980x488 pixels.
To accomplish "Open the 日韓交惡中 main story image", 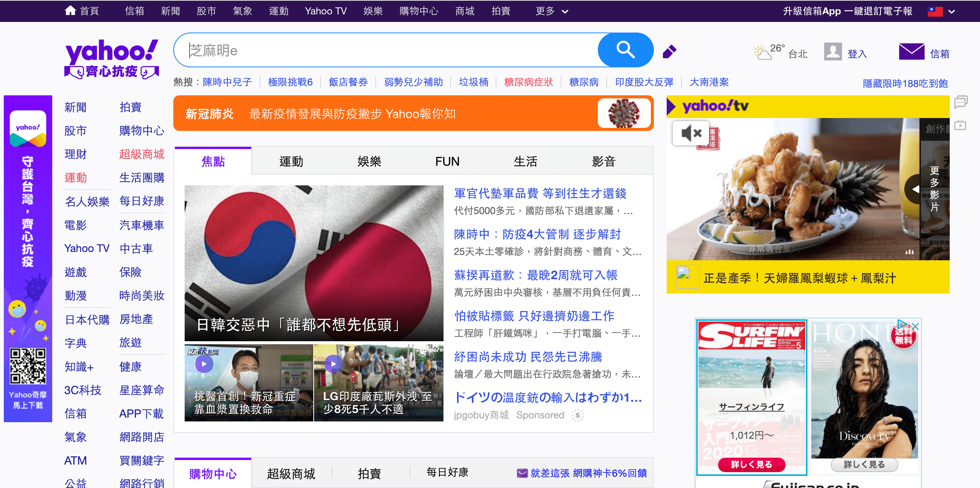I will click(x=314, y=263).
